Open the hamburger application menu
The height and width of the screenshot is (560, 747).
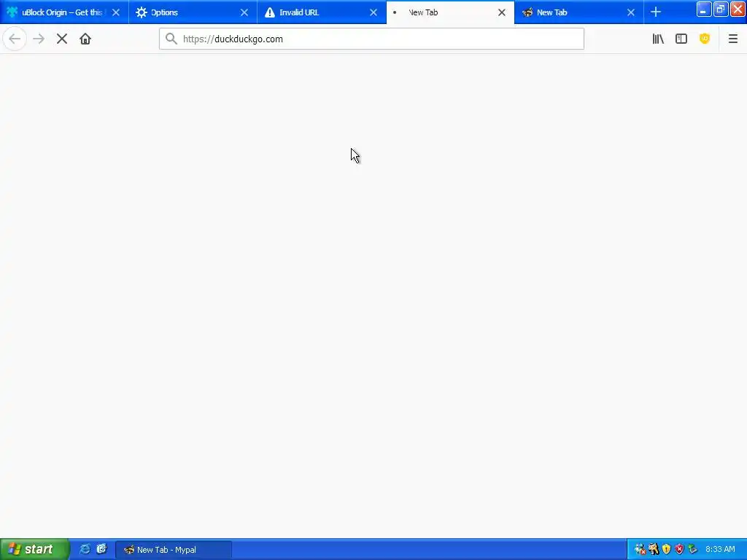click(x=732, y=39)
